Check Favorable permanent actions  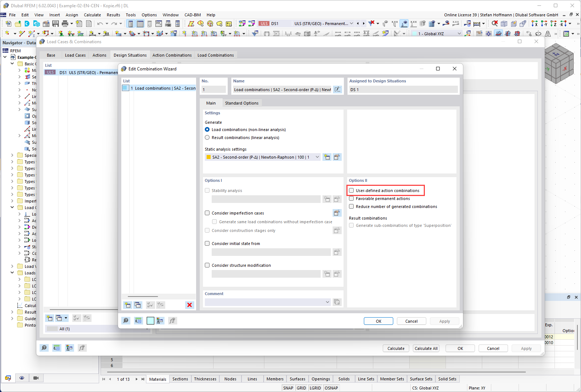[351, 198]
